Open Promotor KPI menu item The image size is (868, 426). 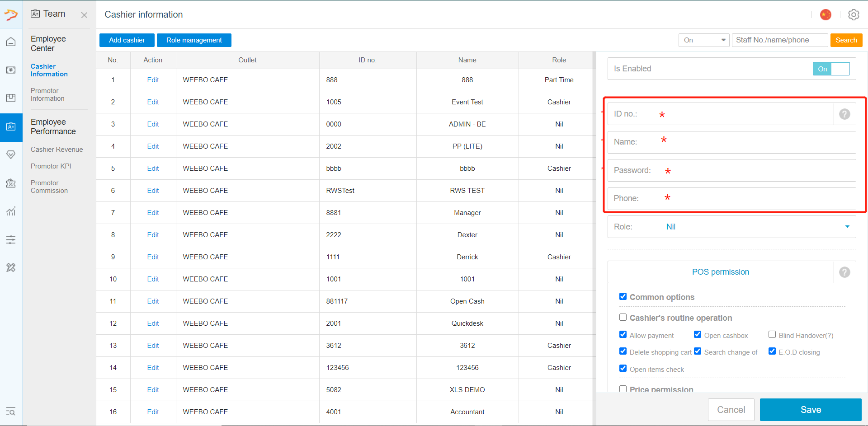pyautogui.click(x=51, y=166)
